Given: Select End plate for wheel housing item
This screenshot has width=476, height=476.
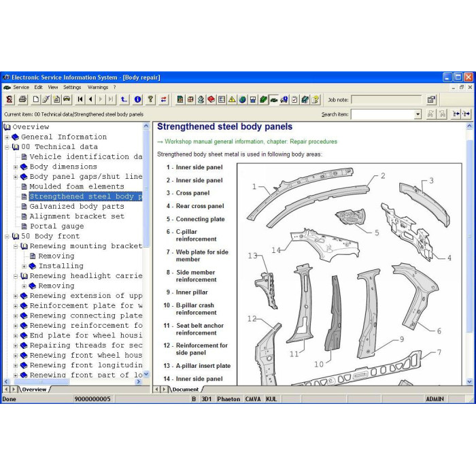Looking at the screenshot, I should coord(86,336).
